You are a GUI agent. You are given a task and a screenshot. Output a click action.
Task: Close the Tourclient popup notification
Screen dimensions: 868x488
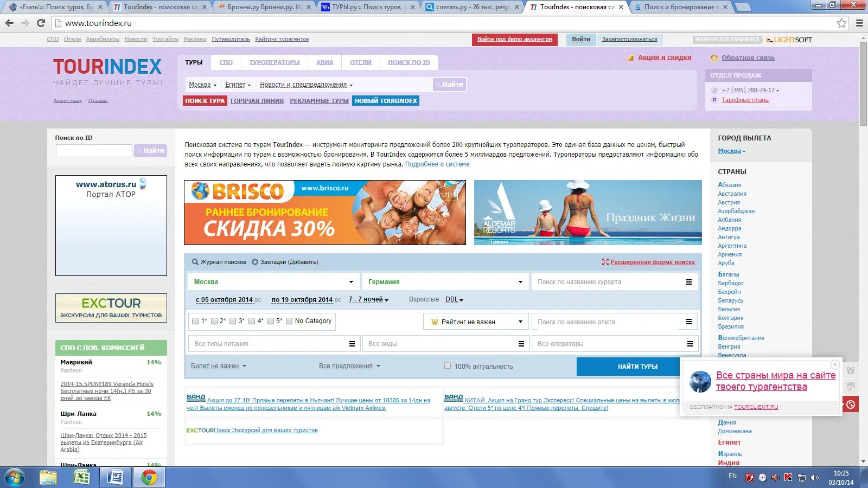pos(835,364)
